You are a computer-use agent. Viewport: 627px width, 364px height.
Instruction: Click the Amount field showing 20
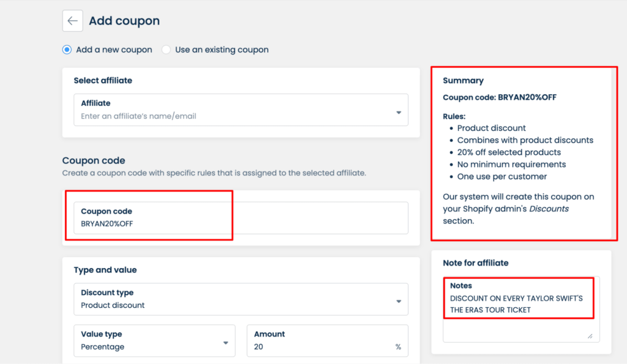tap(318, 346)
